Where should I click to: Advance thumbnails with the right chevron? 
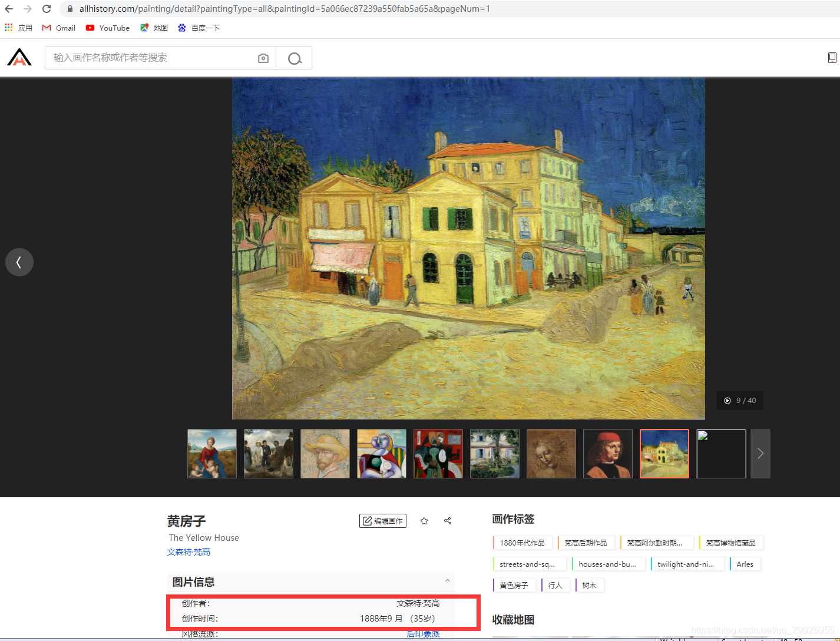coord(760,454)
